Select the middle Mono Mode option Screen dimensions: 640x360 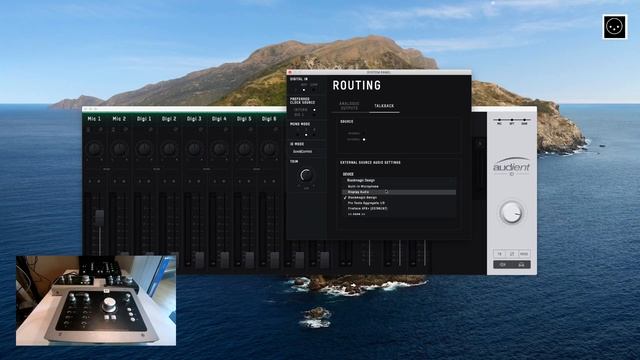click(x=306, y=135)
